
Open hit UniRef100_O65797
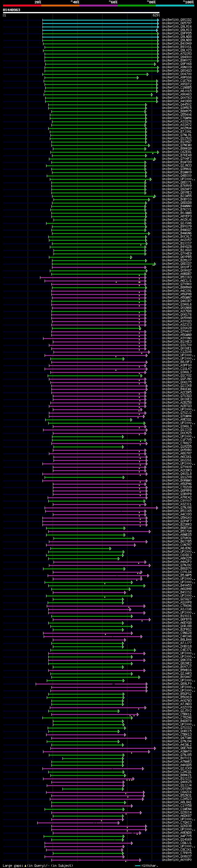[x=177, y=23]
